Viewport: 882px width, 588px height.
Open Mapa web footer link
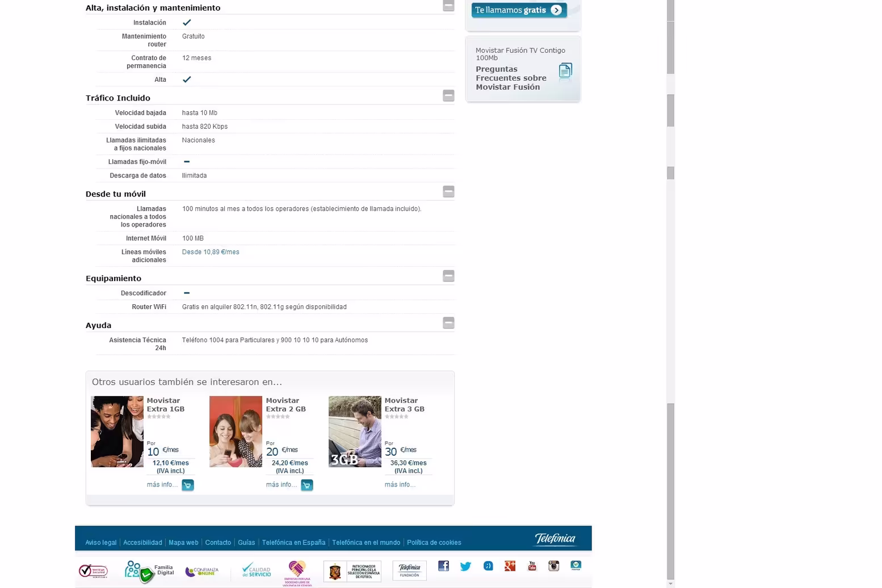183,543
